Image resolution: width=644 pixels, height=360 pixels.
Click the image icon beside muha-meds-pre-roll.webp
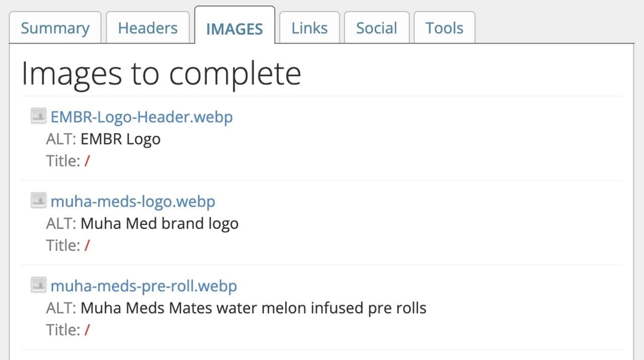(38, 285)
